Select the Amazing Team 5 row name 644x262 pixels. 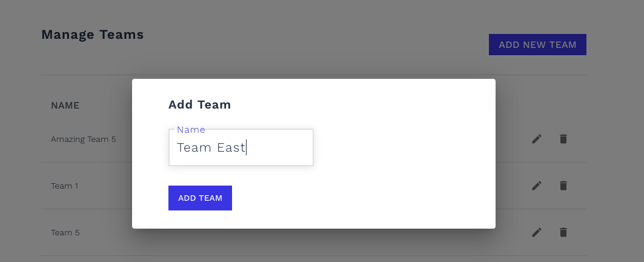click(84, 139)
